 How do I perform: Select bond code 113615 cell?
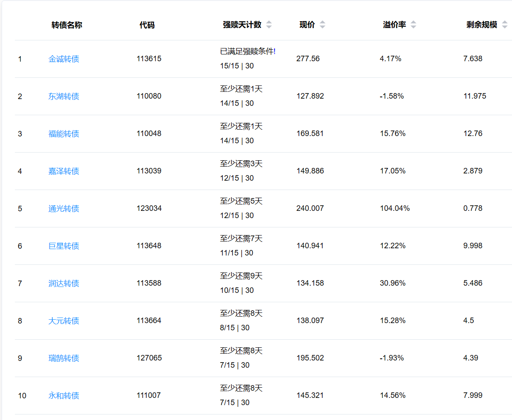point(149,59)
